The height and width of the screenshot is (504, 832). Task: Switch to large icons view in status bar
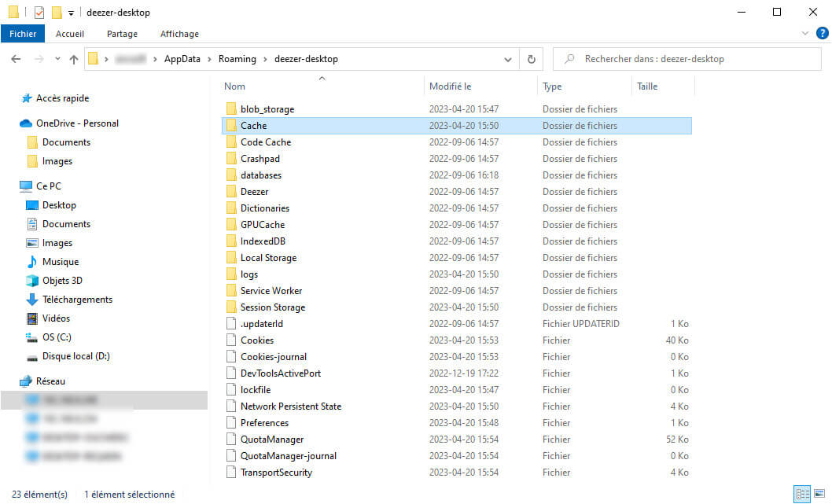click(x=819, y=494)
